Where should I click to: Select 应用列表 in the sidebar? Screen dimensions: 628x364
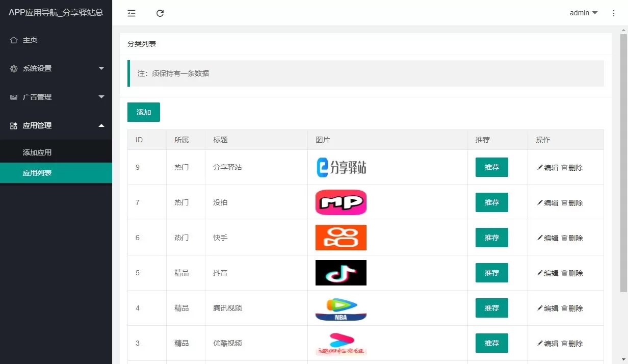point(56,173)
